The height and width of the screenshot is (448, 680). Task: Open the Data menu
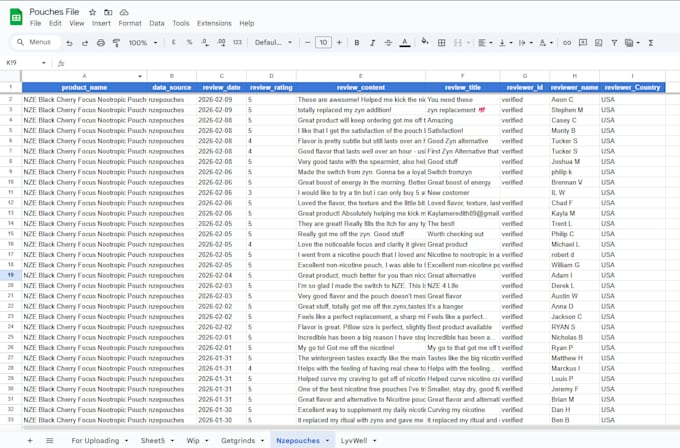click(x=157, y=23)
